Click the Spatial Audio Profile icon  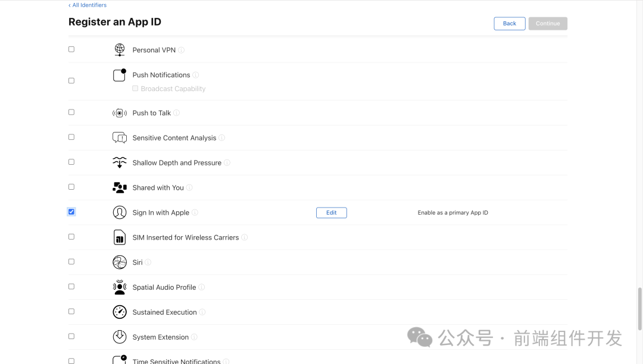click(119, 287)
